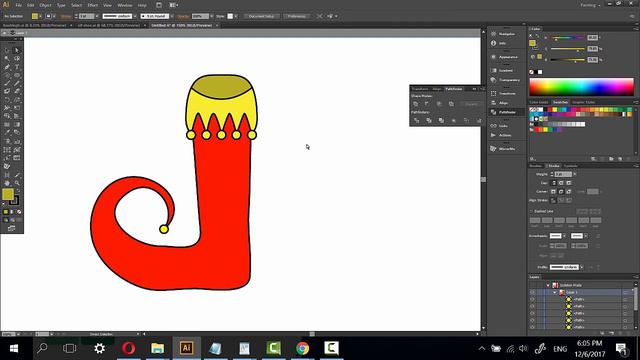The image size is (640, 360).
Task: Open the start arrowhead dropdown
Action: click(x=564, y=236)
